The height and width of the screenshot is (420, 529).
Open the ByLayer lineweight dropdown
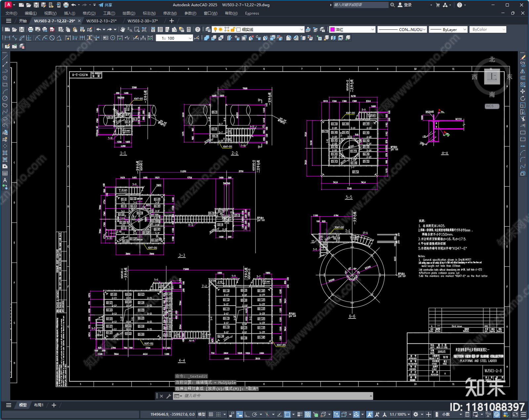[448, 30]
